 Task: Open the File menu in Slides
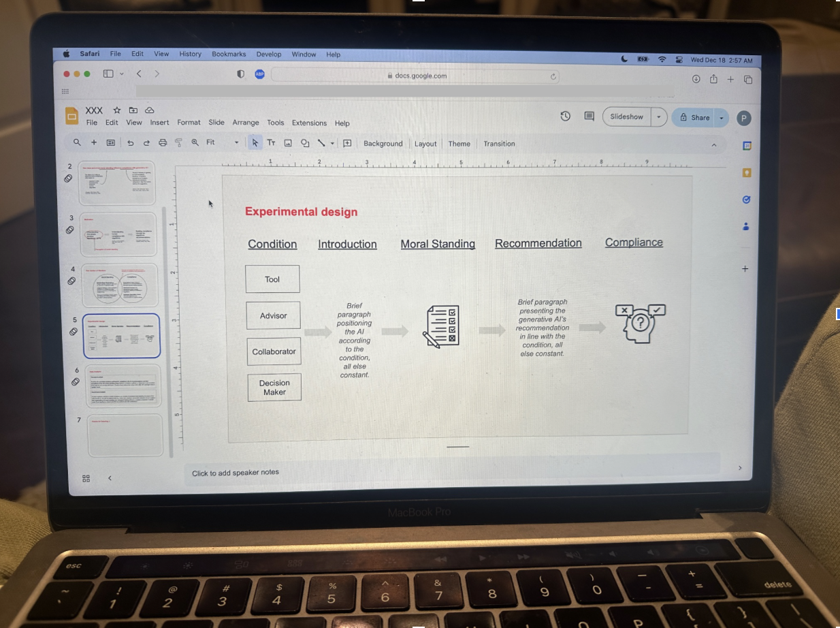coord(92,123)
